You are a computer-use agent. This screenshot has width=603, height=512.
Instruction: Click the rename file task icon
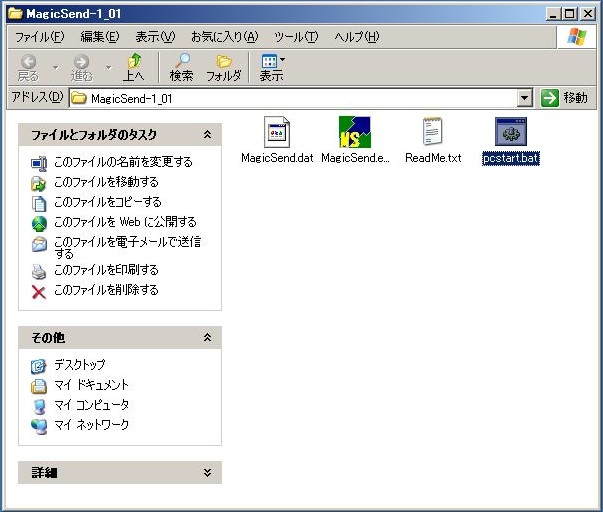[x=39, y=163]
